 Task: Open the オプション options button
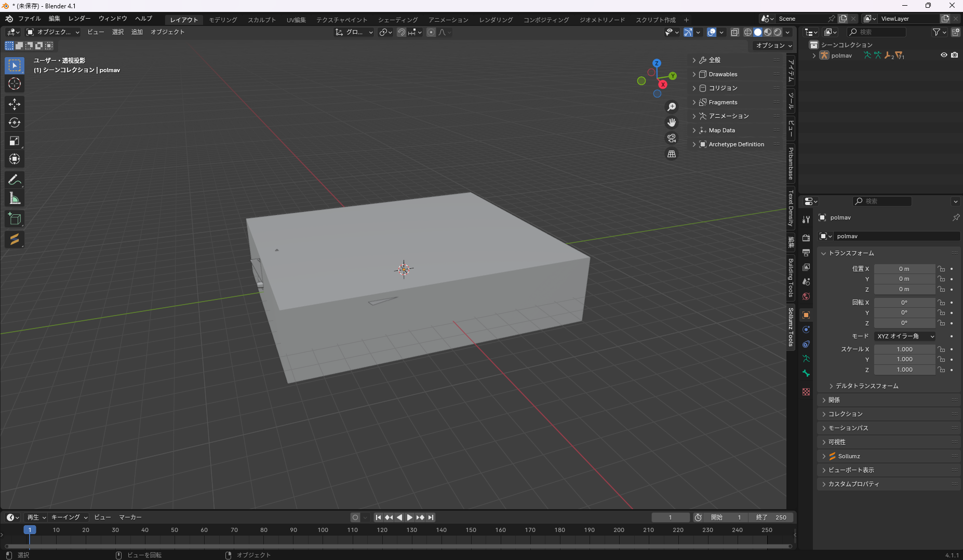pyautogui.click(x=773, y=46)
